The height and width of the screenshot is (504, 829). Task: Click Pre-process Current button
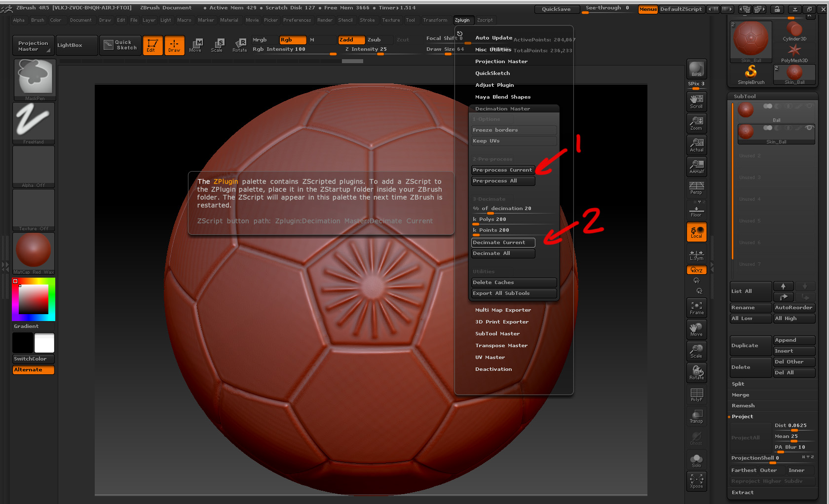(x=503, y=170)
